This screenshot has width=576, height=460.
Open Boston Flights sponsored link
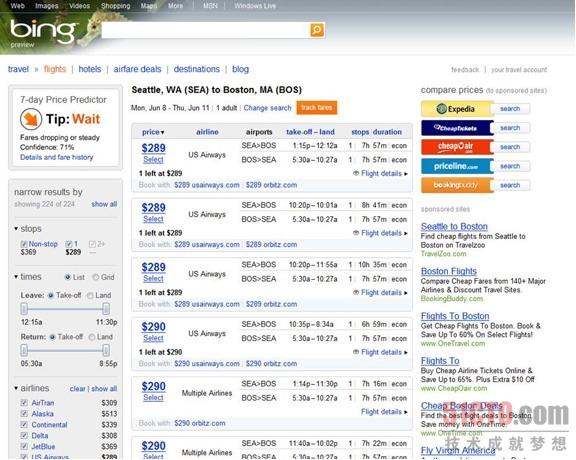point(449,271)
